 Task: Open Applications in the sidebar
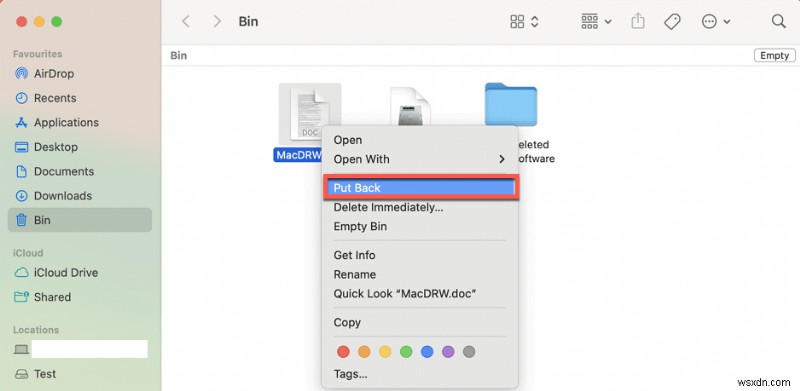[66, 123]
